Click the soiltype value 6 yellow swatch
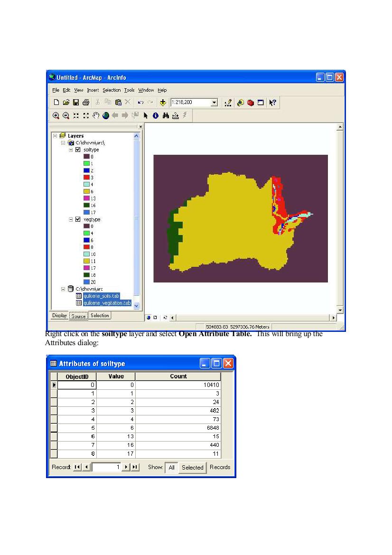The height and width of the screenshot is (555, 392). coord(86,191)
